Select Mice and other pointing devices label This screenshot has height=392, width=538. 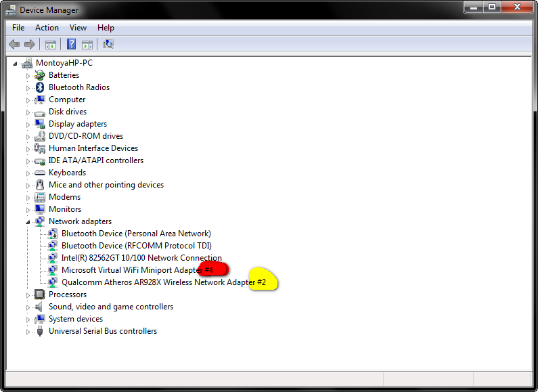[106, 185]
